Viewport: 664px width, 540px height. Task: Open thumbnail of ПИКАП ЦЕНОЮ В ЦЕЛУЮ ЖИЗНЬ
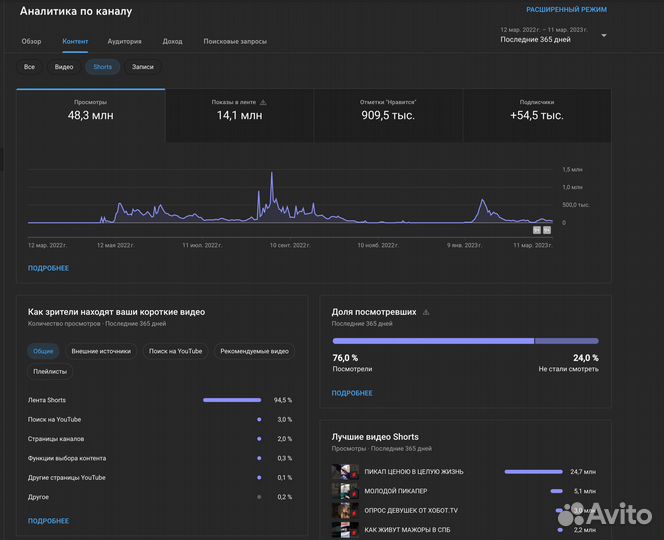coord(345,471)
